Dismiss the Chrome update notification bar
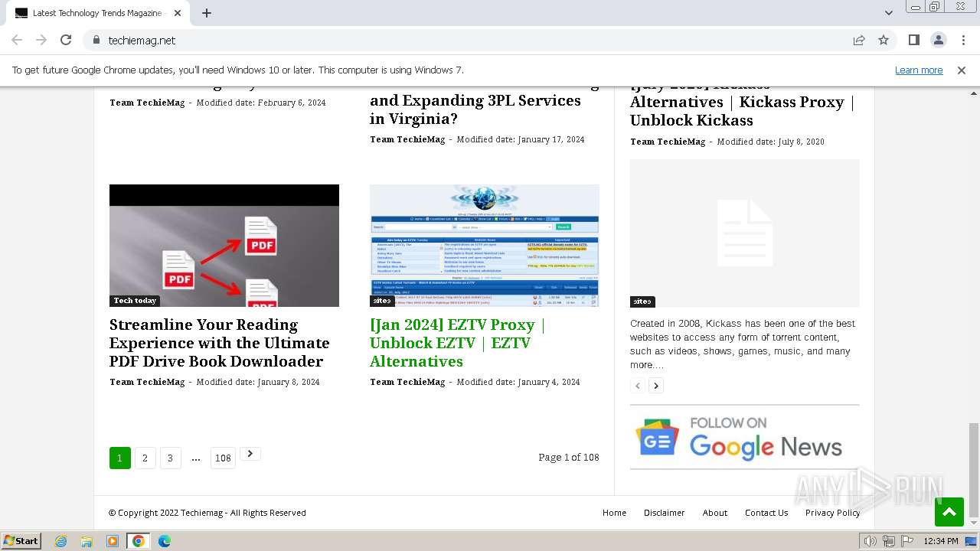This screenshot has width=980, height=551. [x=962, y=70]
